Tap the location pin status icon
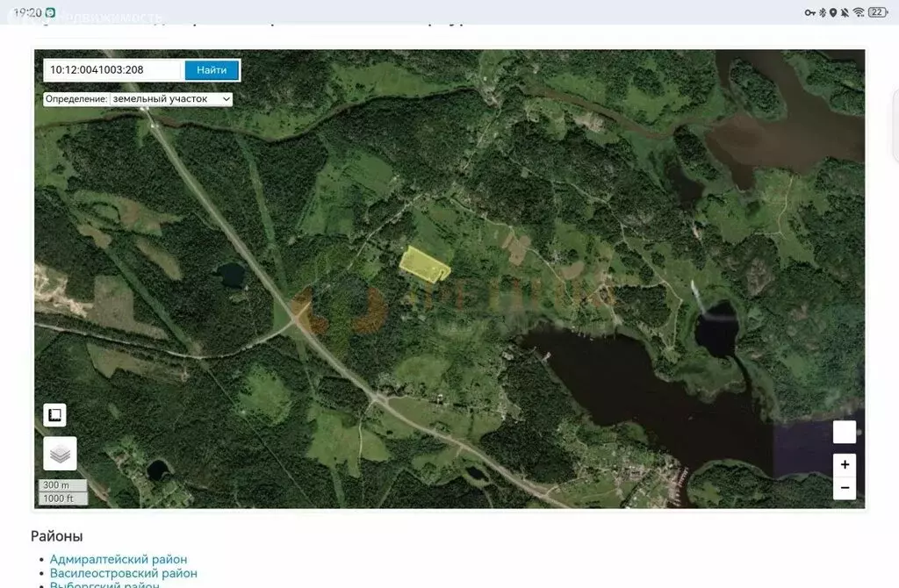899x588 pixels. point(833,12)
